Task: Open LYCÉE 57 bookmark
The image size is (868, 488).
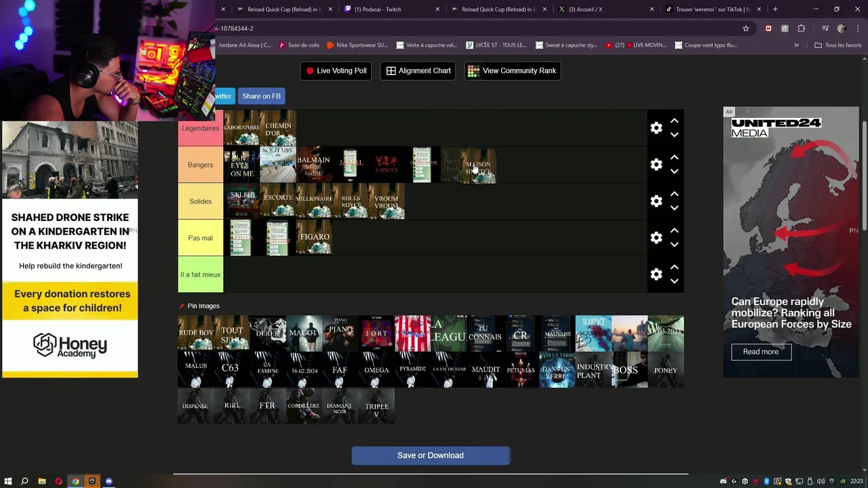Action: coord(496,45)
